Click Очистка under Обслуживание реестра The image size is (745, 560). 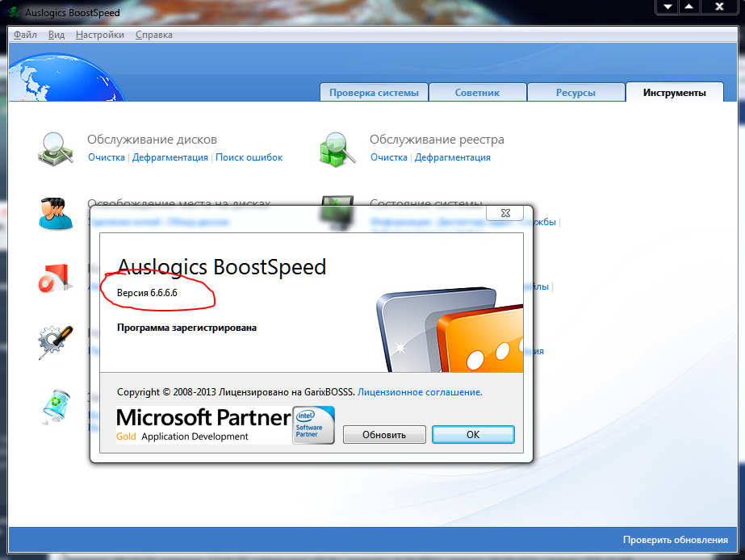point(389,157)
